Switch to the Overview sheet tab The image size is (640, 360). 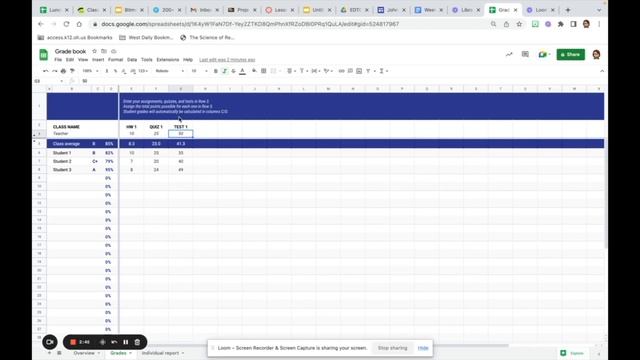(x=87, y=353)
